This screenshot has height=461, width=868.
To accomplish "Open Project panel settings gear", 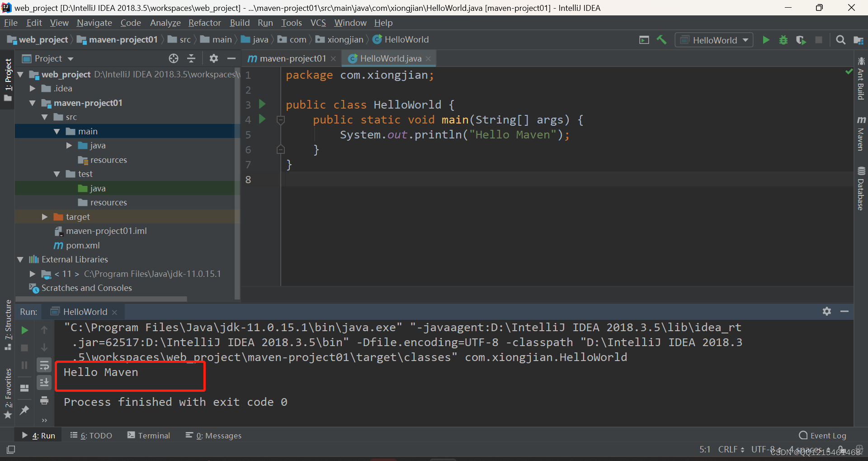I will click(214, 58).
